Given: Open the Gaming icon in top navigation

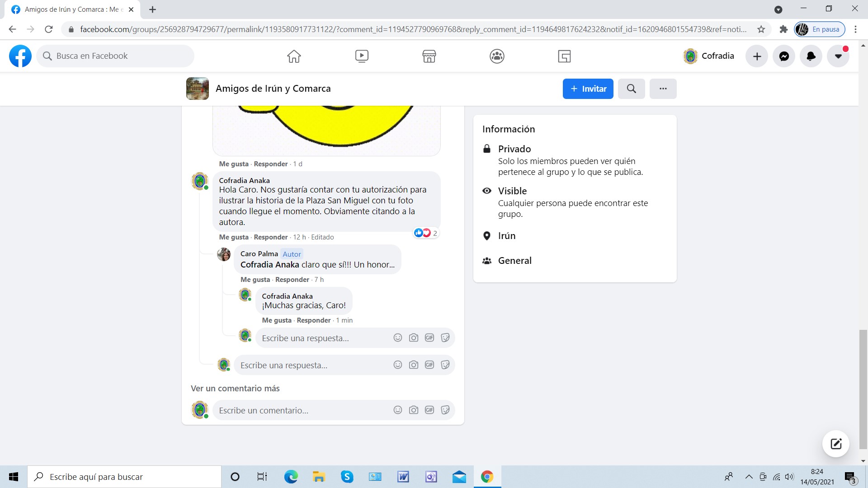Looking at the screenshot, I should tap(564, 56).
